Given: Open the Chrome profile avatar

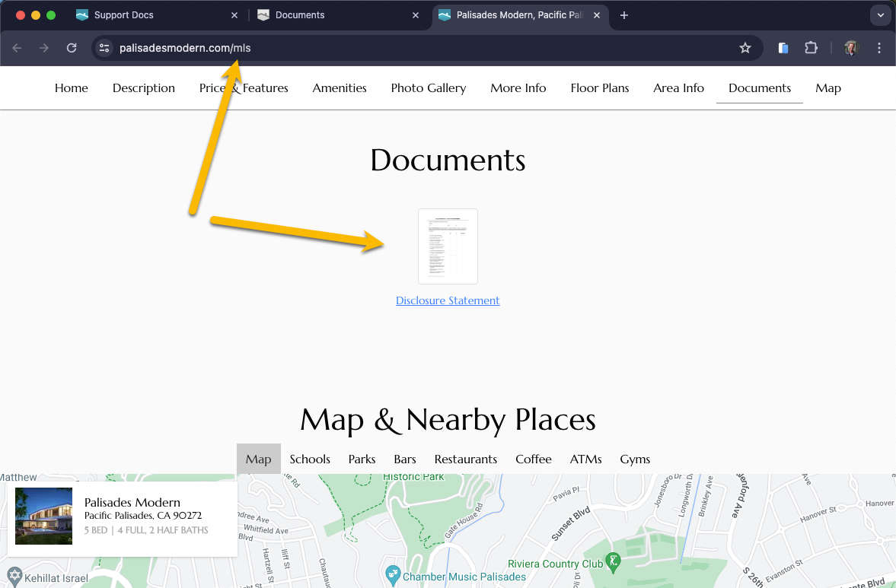Looking at the screenshot, I should (x=851, y=48).
